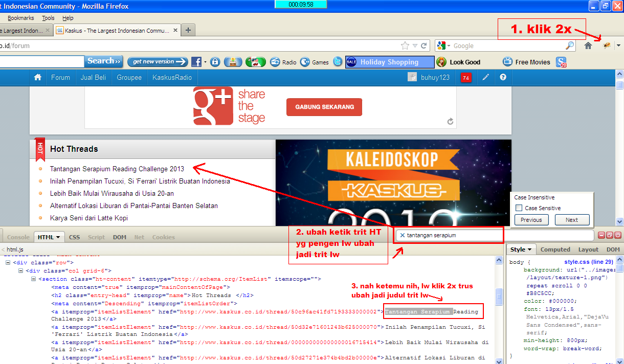
Task: Click the Kaskus home icon in the navbar
Action: point(37,77)
